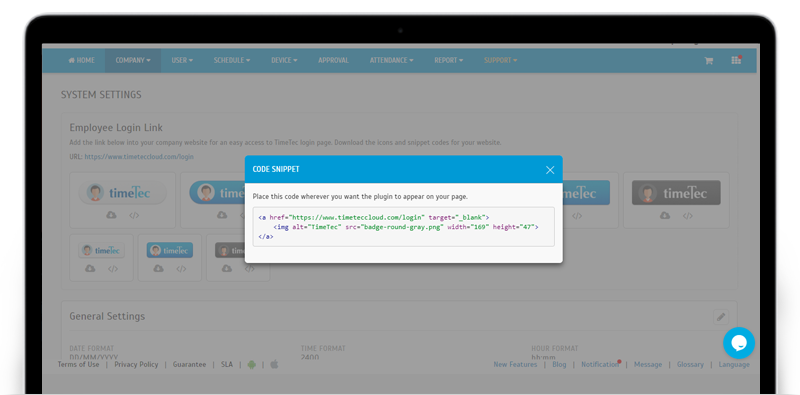Click the Employee Login Link heading

pos(116,128)
